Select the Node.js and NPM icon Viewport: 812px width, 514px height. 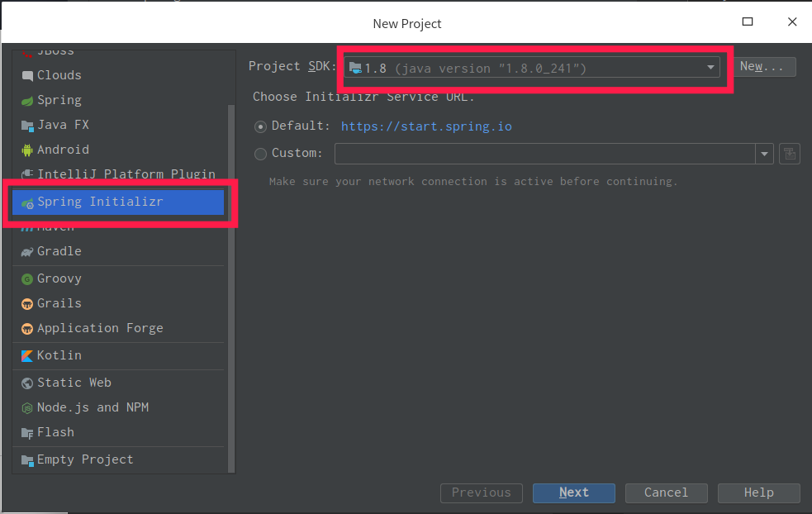[27, 407]
